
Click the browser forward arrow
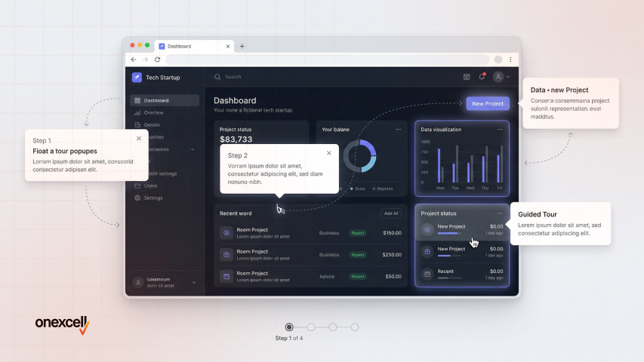click(x=146, y=60)
